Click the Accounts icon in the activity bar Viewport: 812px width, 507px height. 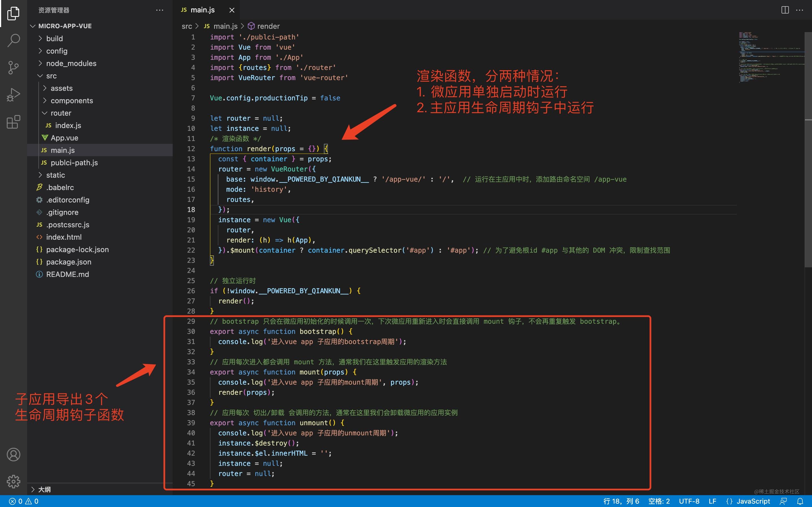[14, 454]
